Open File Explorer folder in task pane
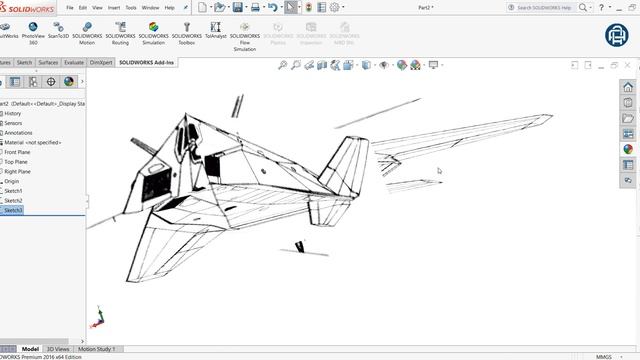The height and width of the screenshot is (360, 640). click(628, 118)
